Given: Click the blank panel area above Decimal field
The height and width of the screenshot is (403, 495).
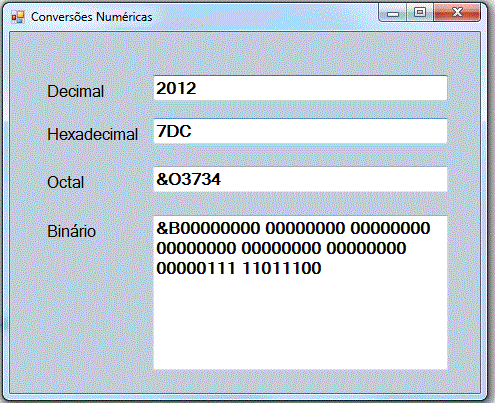Looking at the screenshot, I should point(245,53).
